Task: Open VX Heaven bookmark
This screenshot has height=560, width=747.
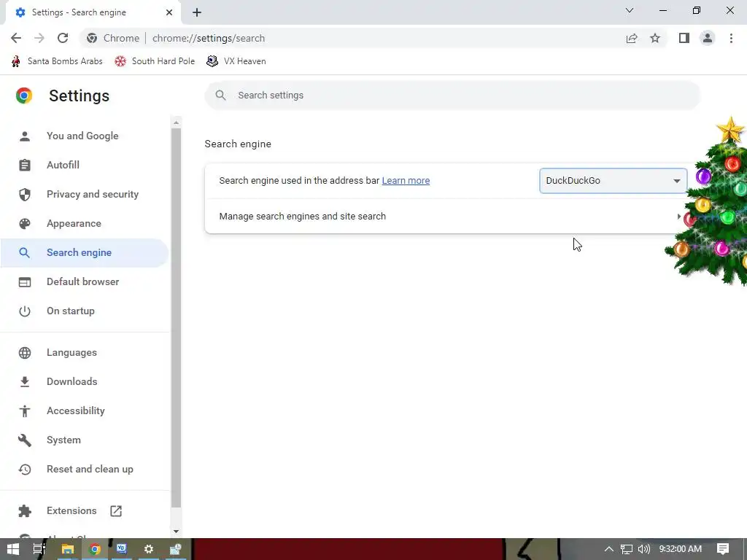Action: [236, 61]
